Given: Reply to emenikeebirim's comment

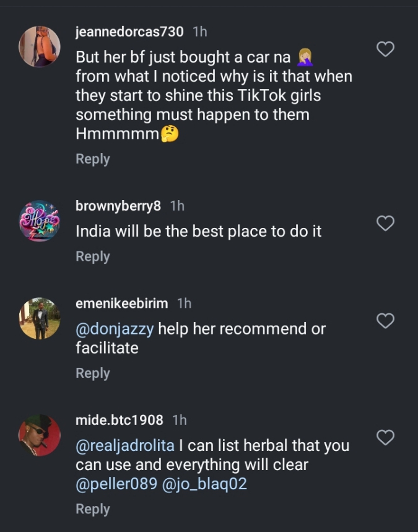Looking at the screenshot, I should (x=92, y=373).
